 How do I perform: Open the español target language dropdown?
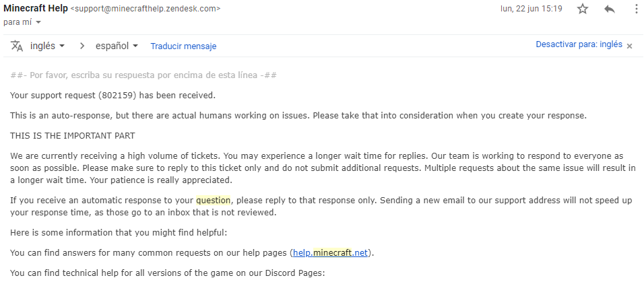(117, 46)
